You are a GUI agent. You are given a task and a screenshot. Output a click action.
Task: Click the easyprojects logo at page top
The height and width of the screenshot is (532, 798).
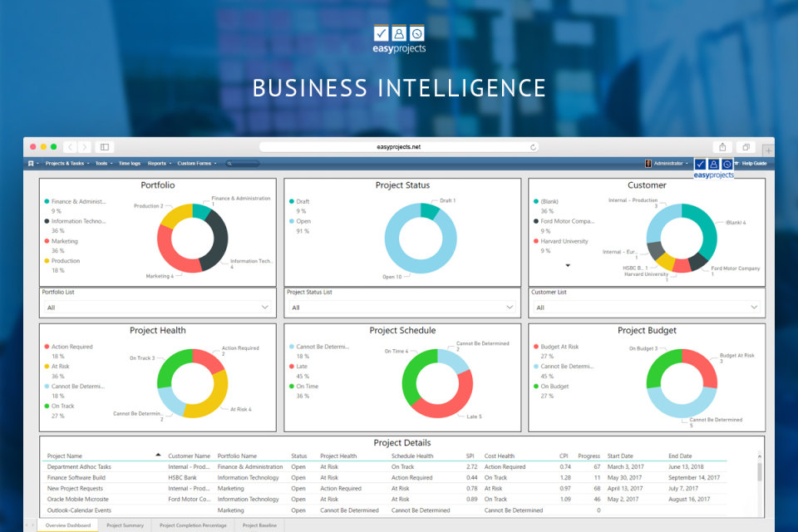399,39
